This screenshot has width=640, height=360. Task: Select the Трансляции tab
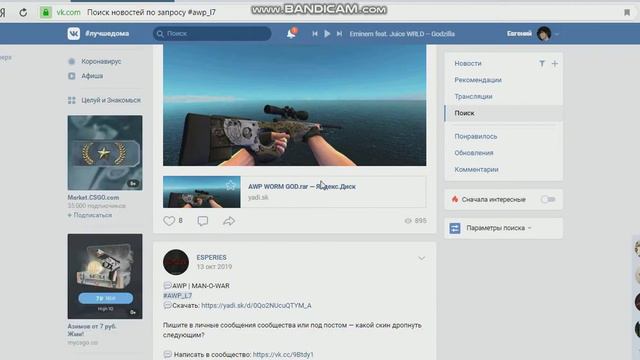coord(473,96)
